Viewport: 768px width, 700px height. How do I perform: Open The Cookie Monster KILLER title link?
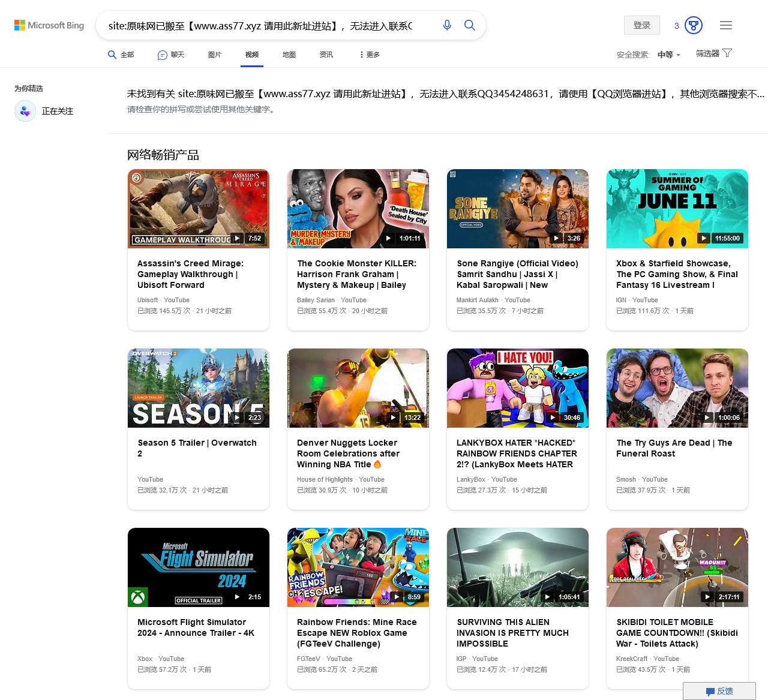(356, 274)
